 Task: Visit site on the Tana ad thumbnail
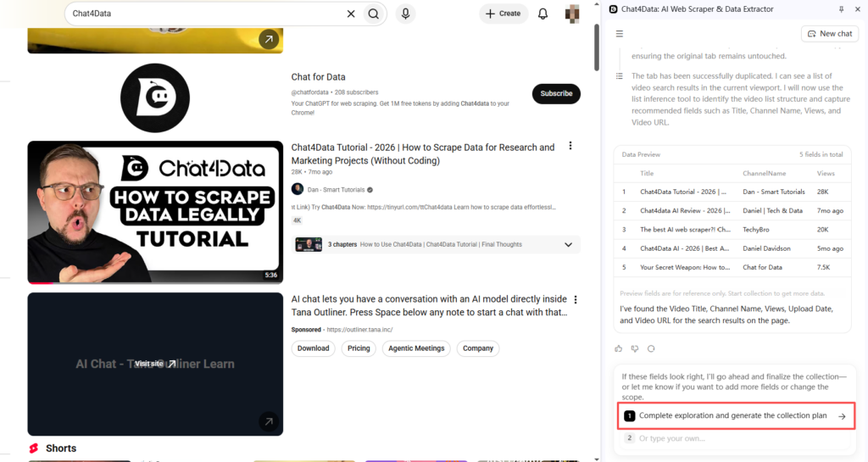pos(155,364)
